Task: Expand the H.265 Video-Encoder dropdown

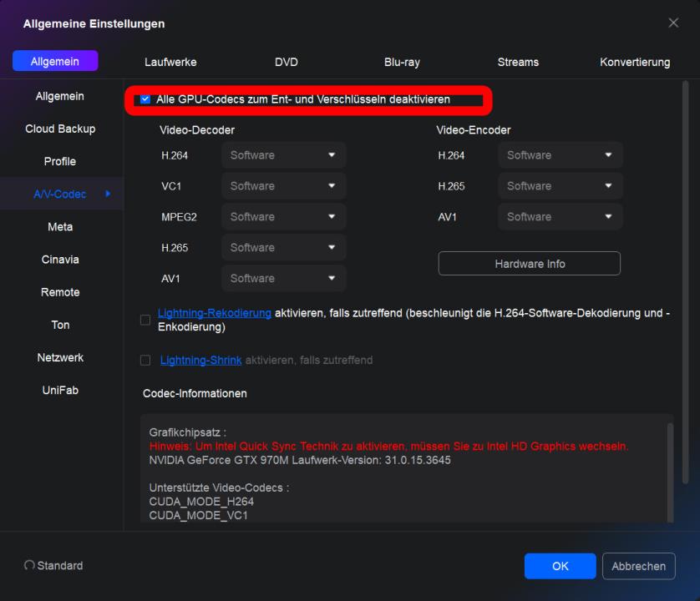Action: tap(560, 186)
